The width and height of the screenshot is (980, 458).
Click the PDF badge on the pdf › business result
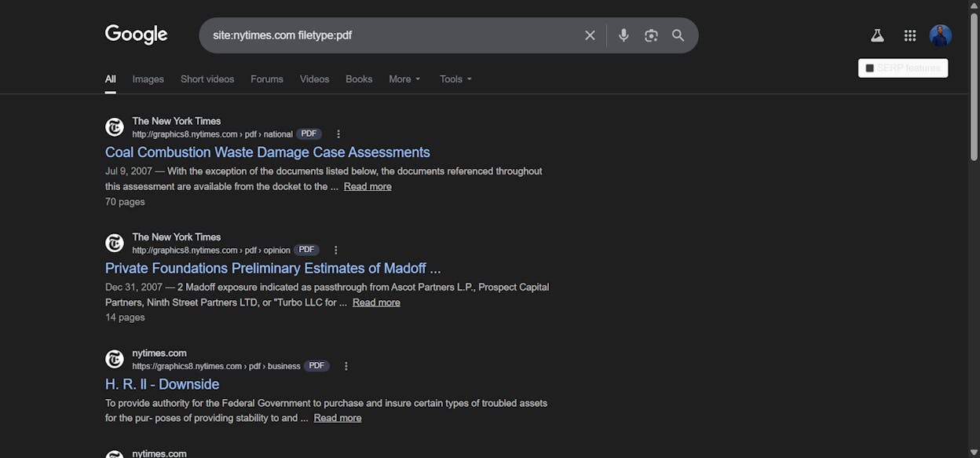pos(316,366)
